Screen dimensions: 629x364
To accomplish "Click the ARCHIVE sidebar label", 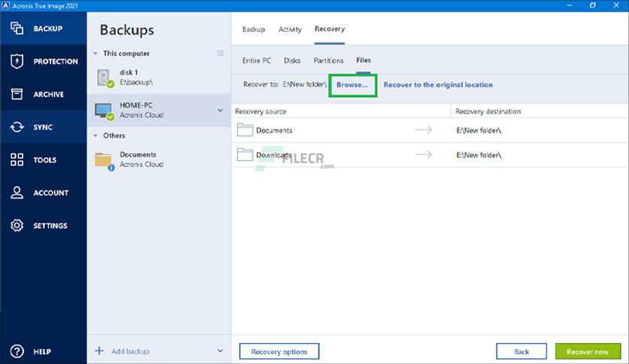I will tap(49, 94).
